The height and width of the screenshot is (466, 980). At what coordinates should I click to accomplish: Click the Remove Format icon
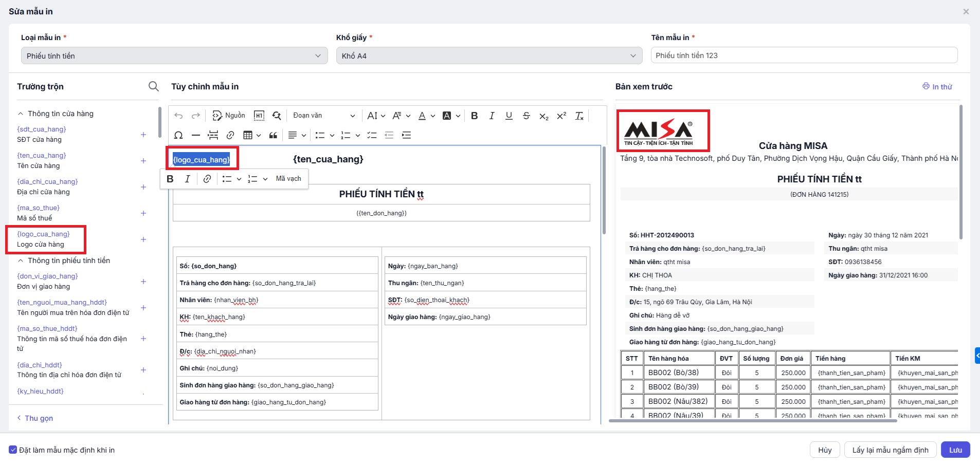(579, 116)
